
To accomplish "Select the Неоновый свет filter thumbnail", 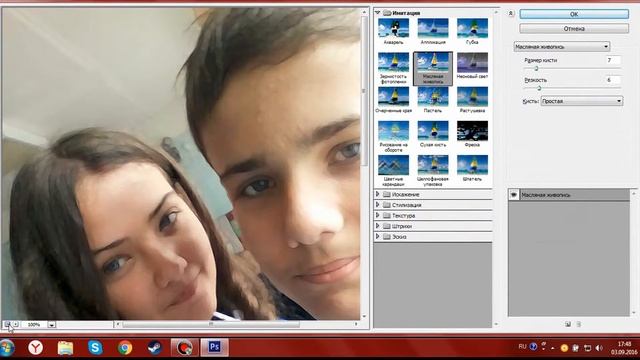I will tap(472, 62).
